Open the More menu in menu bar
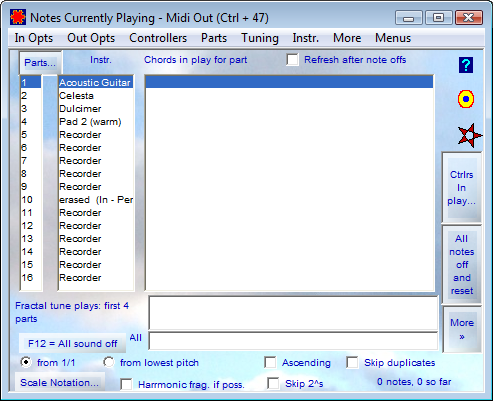The width and height of the screenshot is (493, 401). tap(347, 38)
